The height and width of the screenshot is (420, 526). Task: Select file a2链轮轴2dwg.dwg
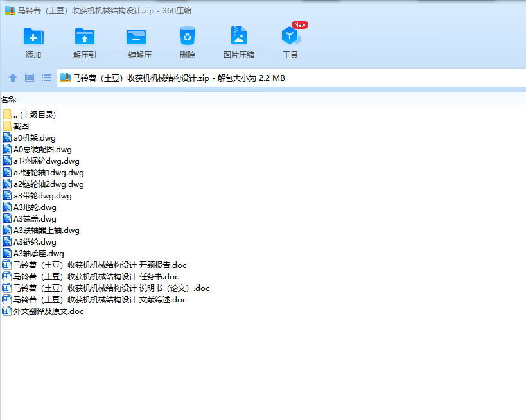(49, 184)
